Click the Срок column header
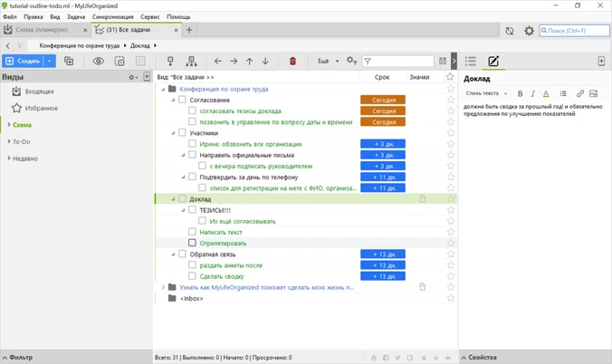This screenshot has height=364, width=612. [x=382, y=77]
